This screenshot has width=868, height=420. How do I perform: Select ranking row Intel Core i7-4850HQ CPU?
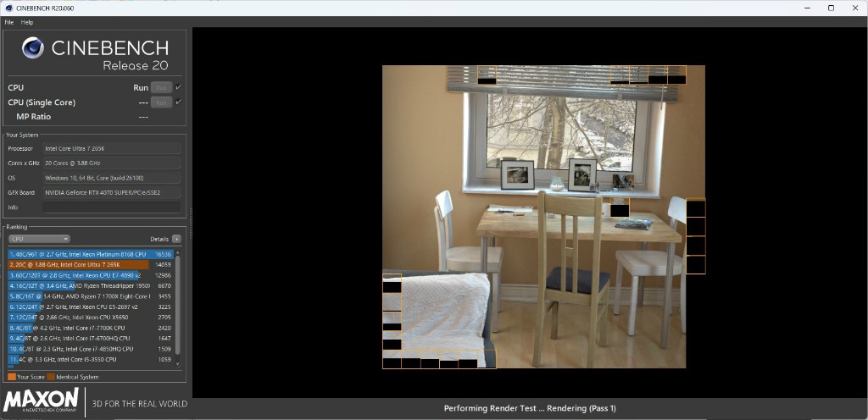tap(90, 349)
